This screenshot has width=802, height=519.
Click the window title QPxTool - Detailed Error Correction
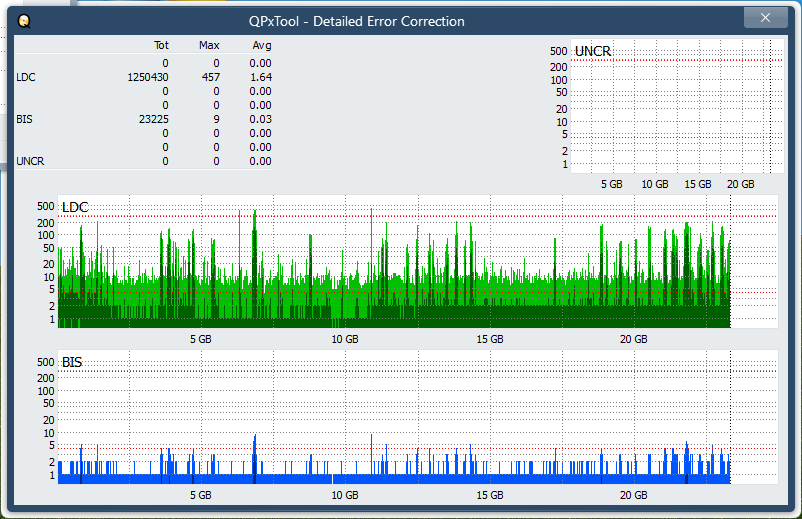click(x=357, y=21)
